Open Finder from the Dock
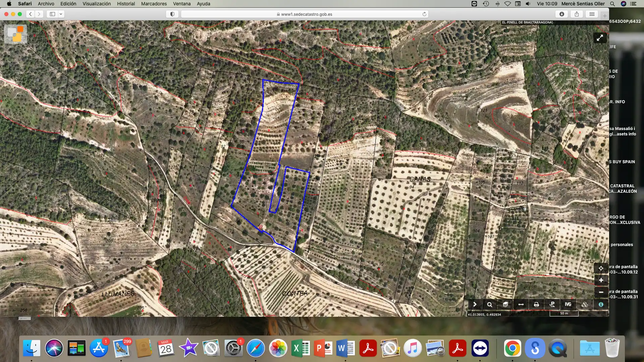Image resolution: width=644 pixels, height=362 pixels. coord(32,348)
